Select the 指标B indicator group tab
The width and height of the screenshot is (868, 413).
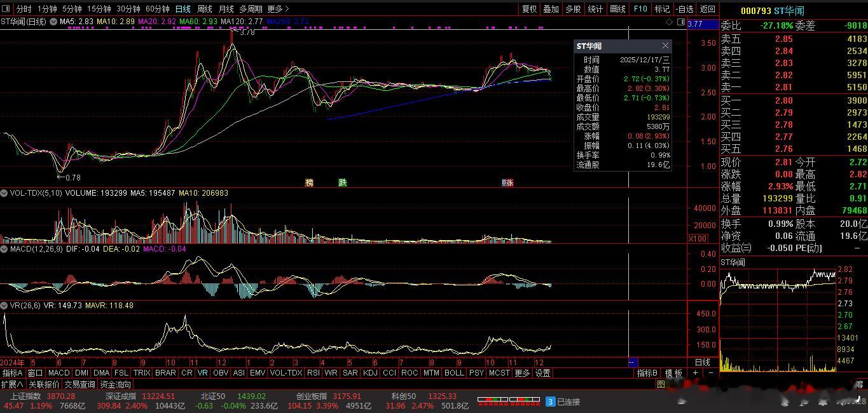pos(648,373)
